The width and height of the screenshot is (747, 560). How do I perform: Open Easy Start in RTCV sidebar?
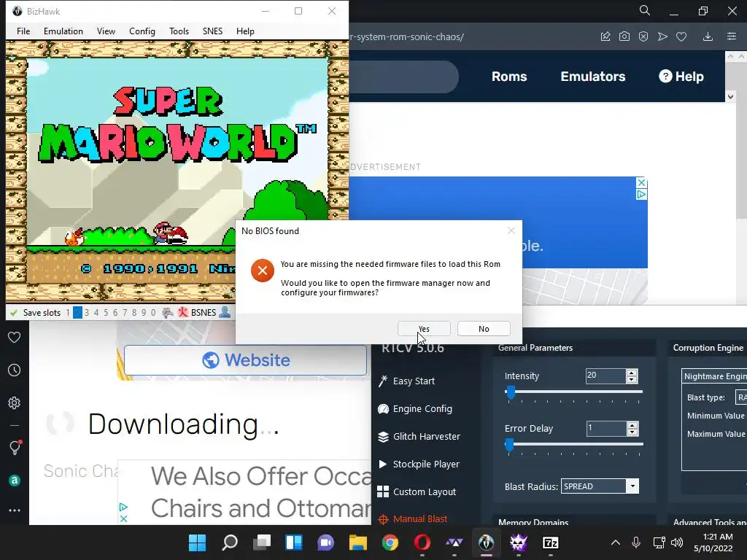(407, 381)
